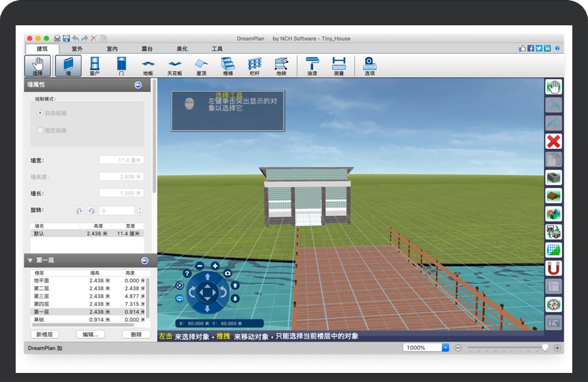588x382 pixels.
Task: Open the 测量 (measure) tool
Action: [x=339, y=66]
